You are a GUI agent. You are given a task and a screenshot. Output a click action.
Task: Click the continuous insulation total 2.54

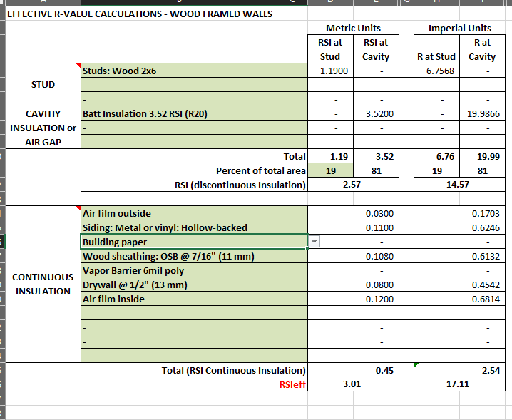[x=459, y=370]
